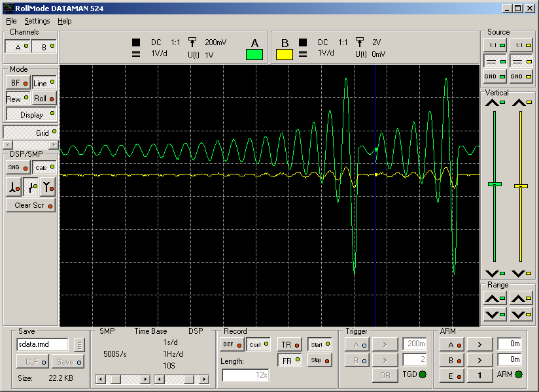Click the Start record button

point(319,344)
